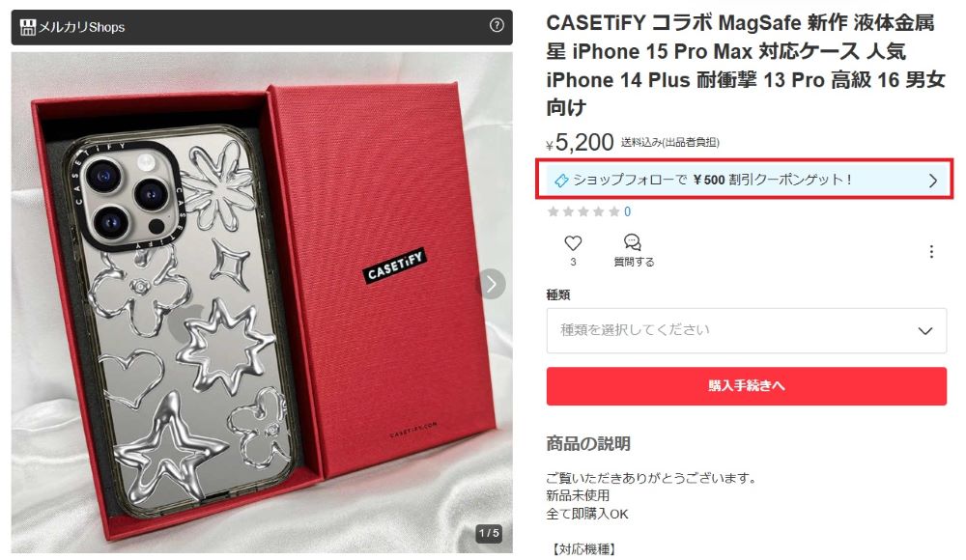966x560 pixels.
Task: Open the 質問する comment bubble icon
Action: click(633, 241)
